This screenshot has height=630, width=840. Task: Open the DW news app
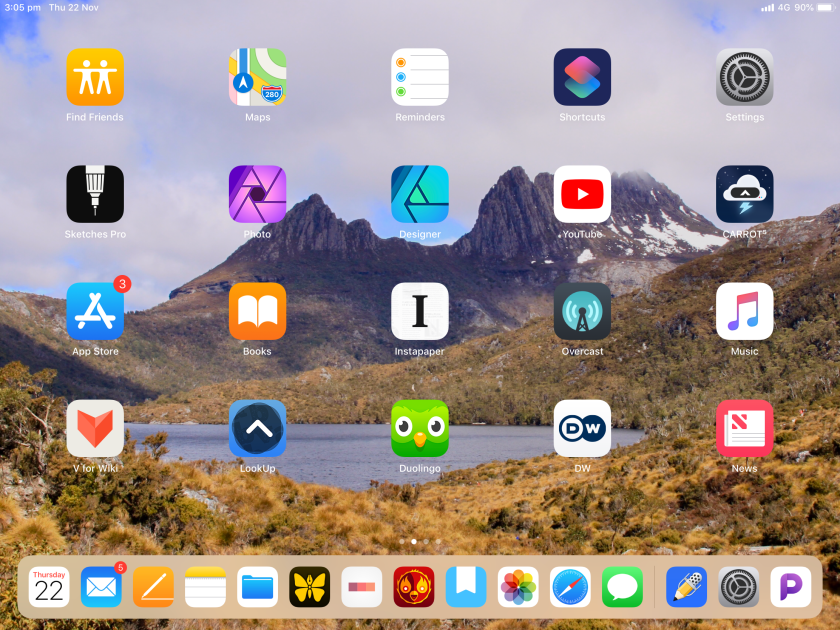(582, 429)
